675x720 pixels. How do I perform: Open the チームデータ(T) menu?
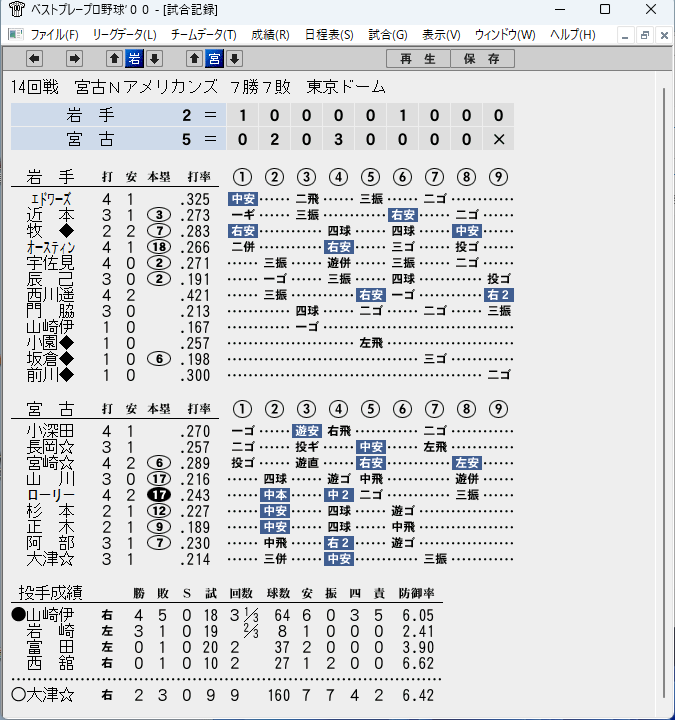tap(203, 35)
